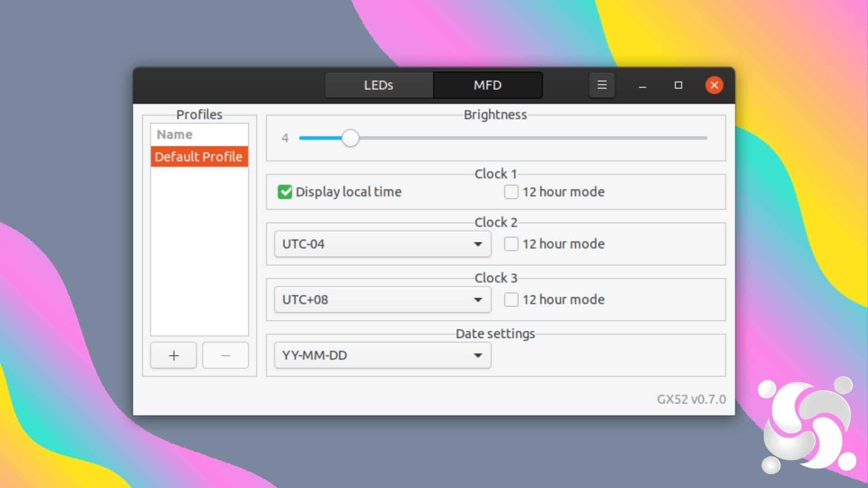Click the Brightness slider handle
This screenshot has width=868, height=488.
click(x=350, y=138)
